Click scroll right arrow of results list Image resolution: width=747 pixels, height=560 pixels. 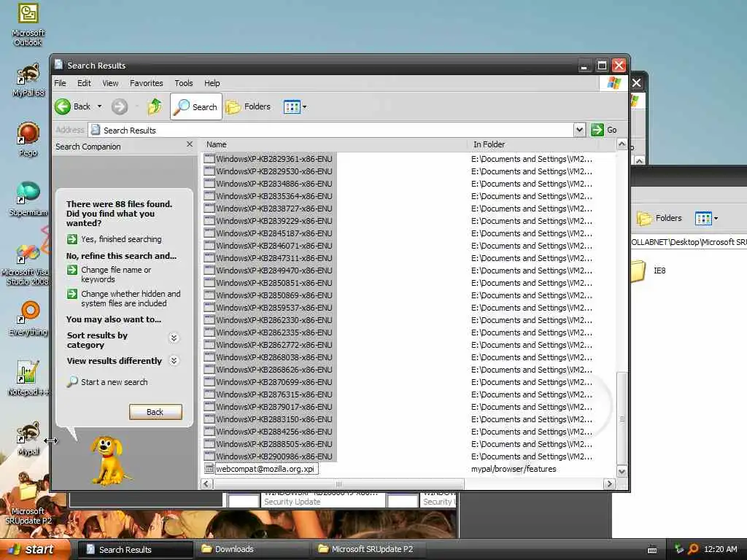tap(609, 484)
